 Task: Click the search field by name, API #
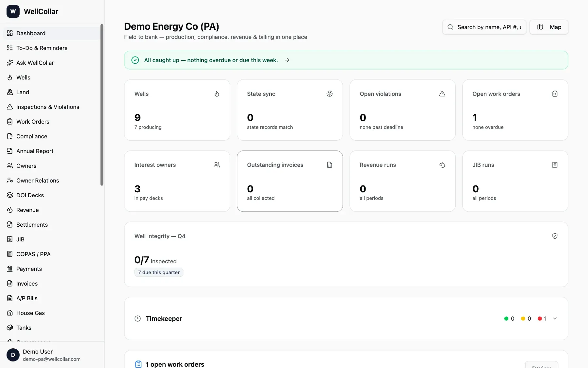pos(484,27)
